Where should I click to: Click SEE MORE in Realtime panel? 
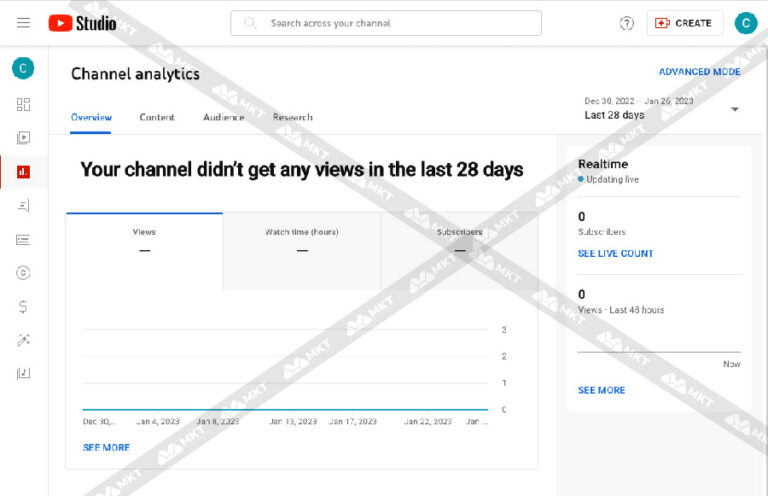pos(601,390)
